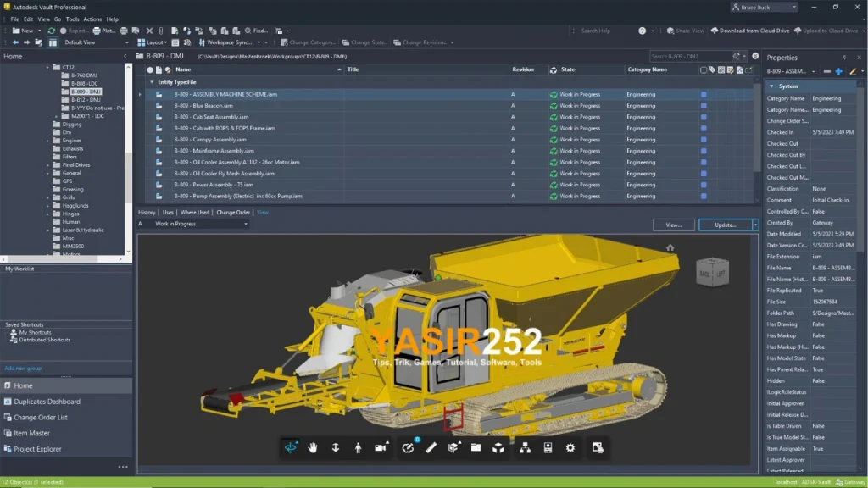Screen dimensions: 868x488
Task: Select the vertical Zoom arrows tool
Action: tap(336, 447)
